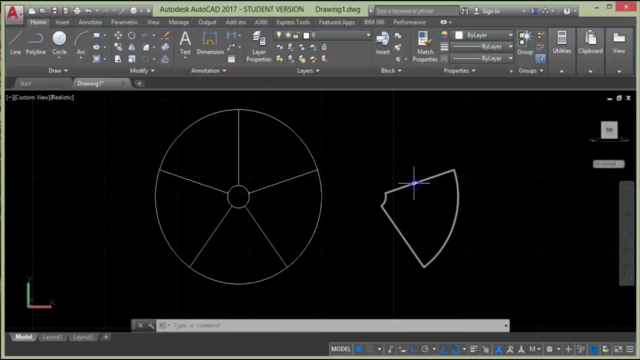The image size is (640, 360).
Task: Click the Rectangle tool icon
Action: point(96,36)
